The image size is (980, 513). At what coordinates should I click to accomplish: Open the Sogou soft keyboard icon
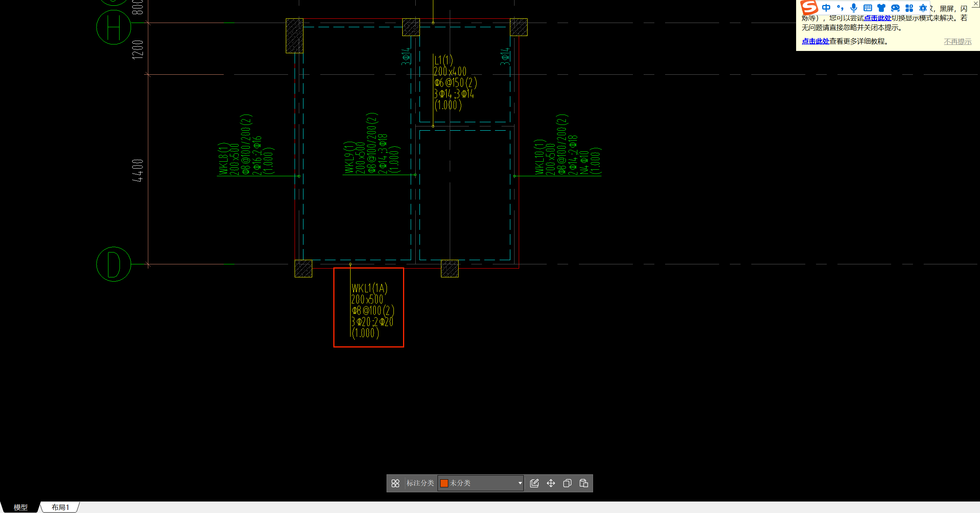[x=868, y=8]
